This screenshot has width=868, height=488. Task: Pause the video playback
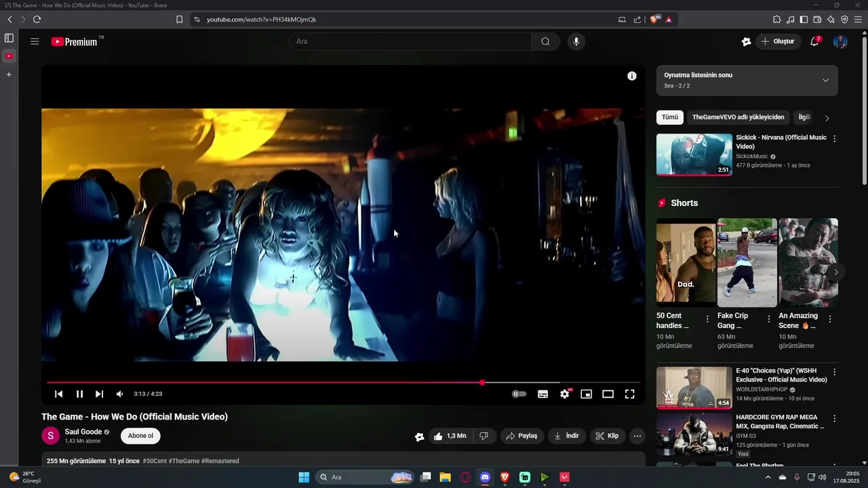point(79,394)
